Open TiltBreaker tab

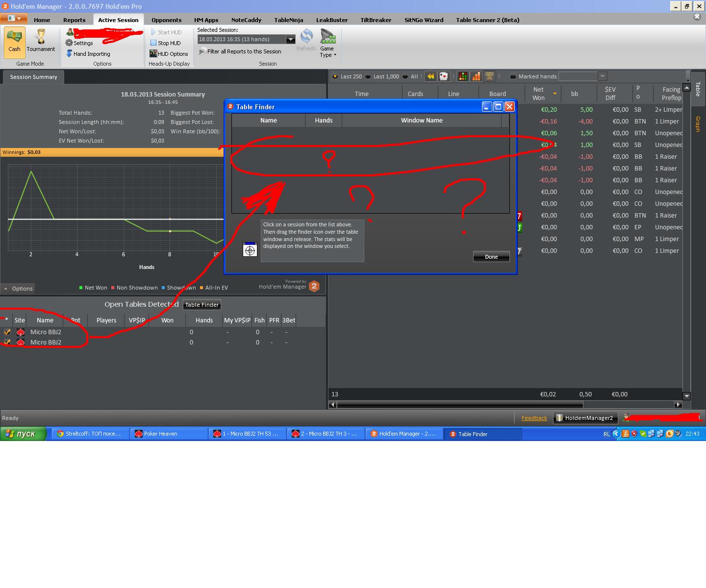pyautogui.click(x=376, y=20)
